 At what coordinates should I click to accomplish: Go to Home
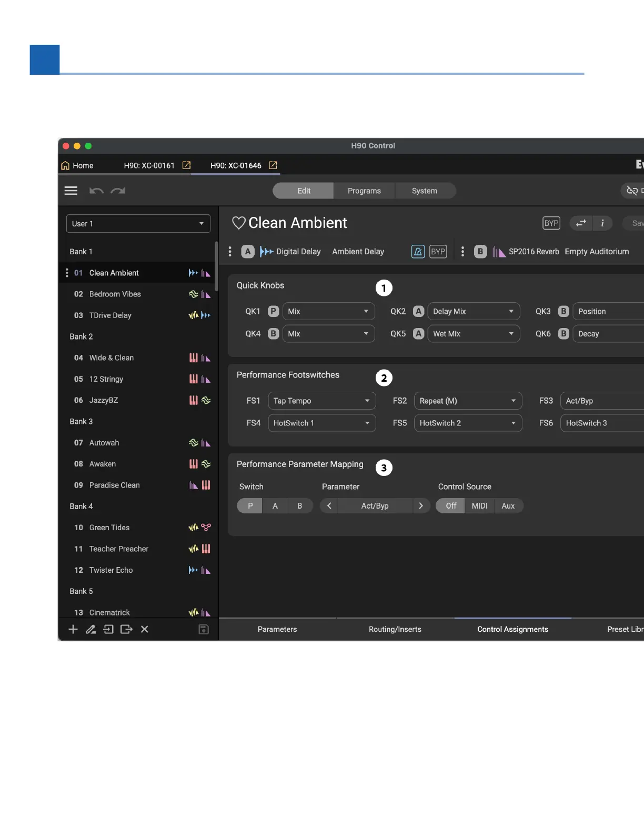pos(77,165)
